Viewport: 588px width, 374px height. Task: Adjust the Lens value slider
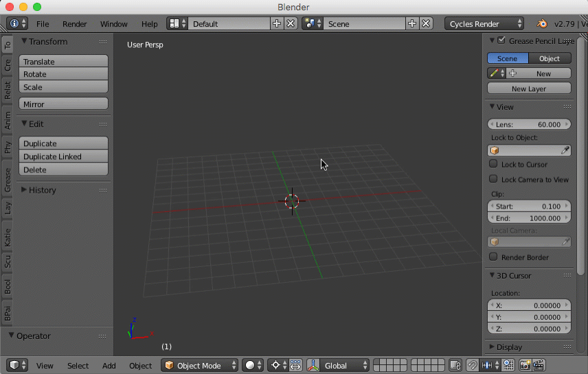(529, 124)
